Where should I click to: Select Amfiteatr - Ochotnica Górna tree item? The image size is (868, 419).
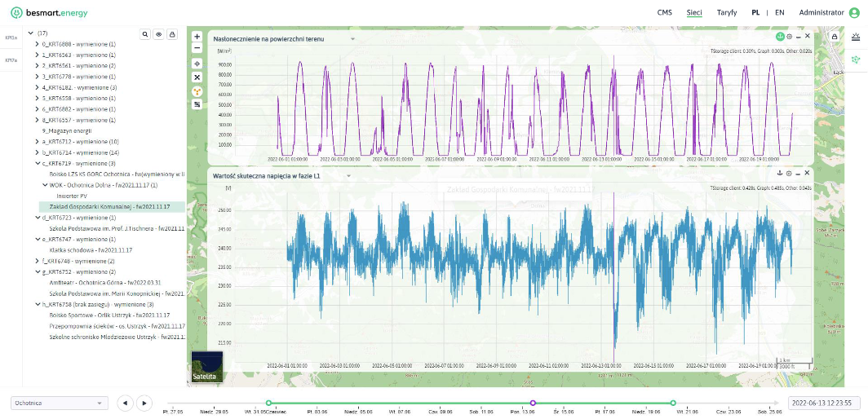105,282
